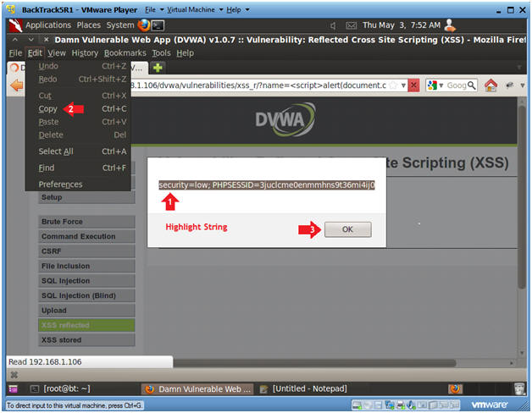Screen dimensions: 532x413
Task: Go to the Firefox home page
Action: [x=490, y=85]
